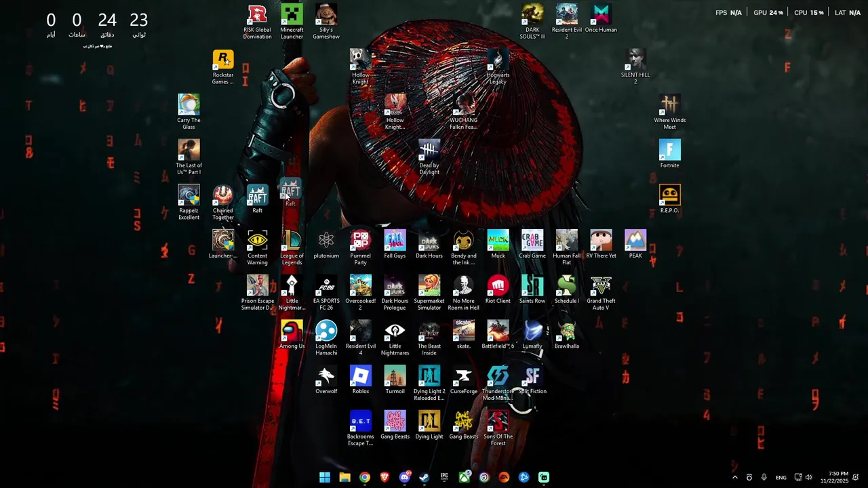Screen dimensions: 868x488
Task: Select the Resident Evil 2 icon
Action: point(567,22)
